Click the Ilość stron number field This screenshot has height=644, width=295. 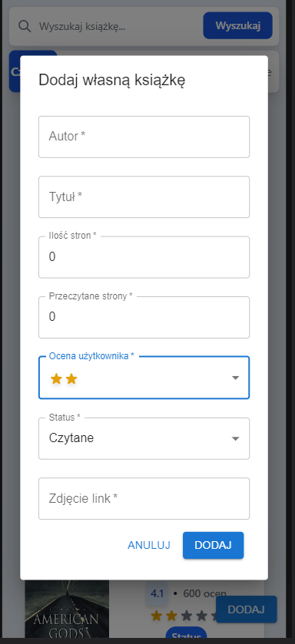144,257
